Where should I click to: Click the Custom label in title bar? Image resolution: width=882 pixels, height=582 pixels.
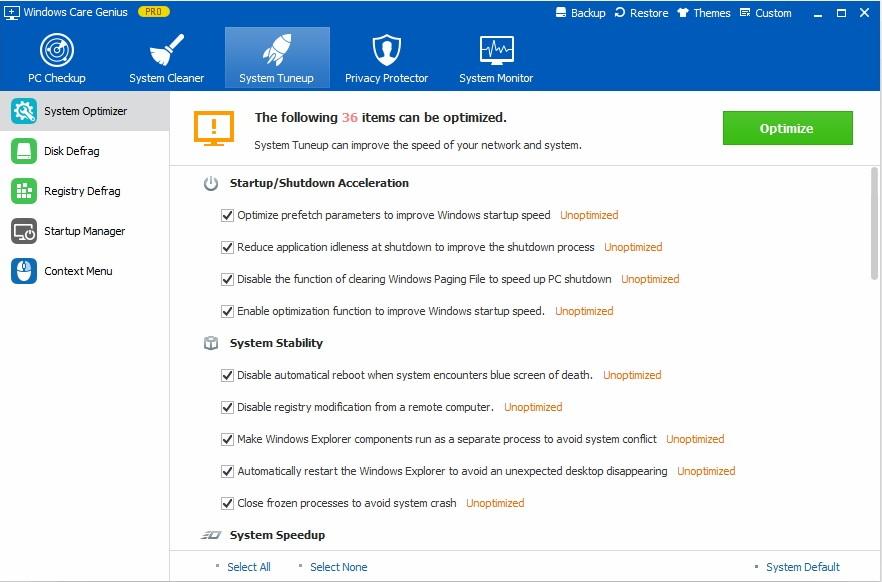point(773,13)
